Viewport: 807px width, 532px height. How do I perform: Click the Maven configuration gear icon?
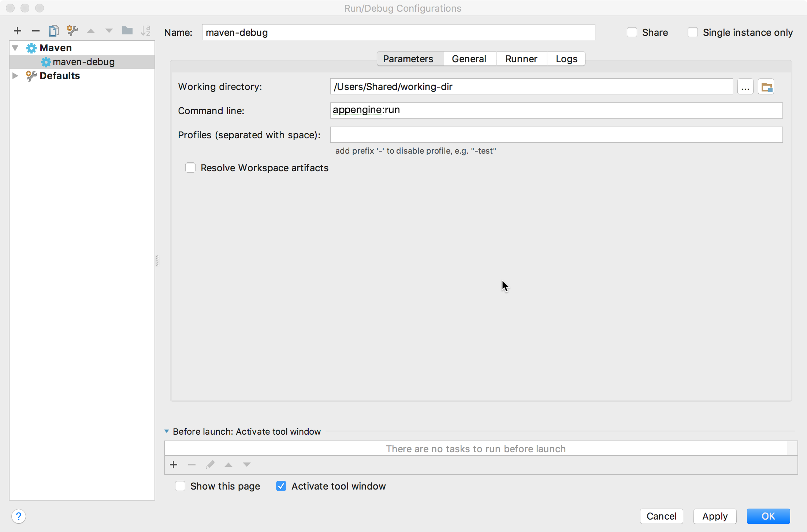pos(31,48)
